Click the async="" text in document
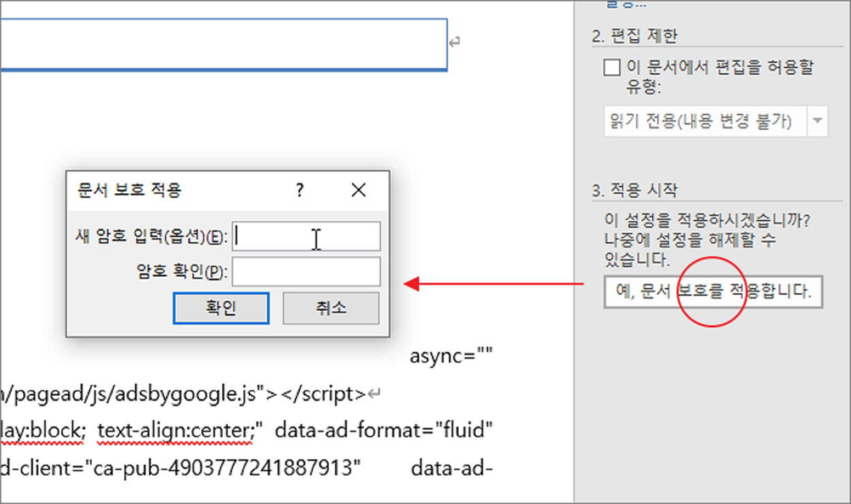The height and width of the screenshot is (504, 851). 451,356
